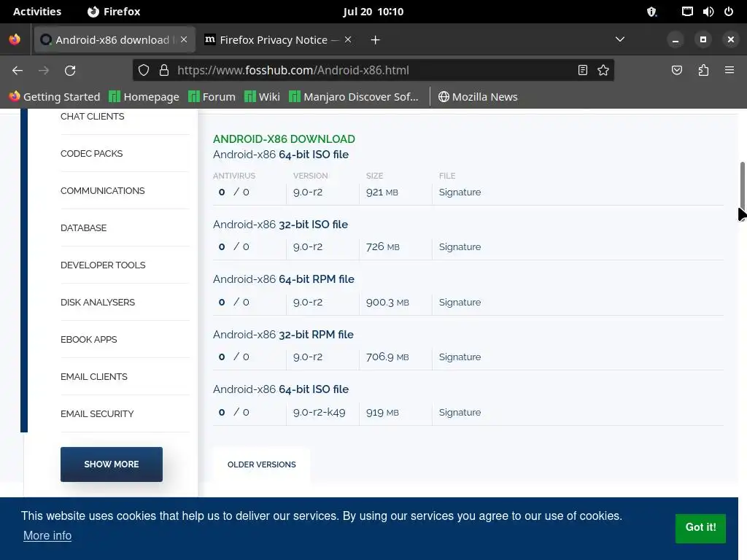Bookmark this page with the star

[x=603, y=71]
